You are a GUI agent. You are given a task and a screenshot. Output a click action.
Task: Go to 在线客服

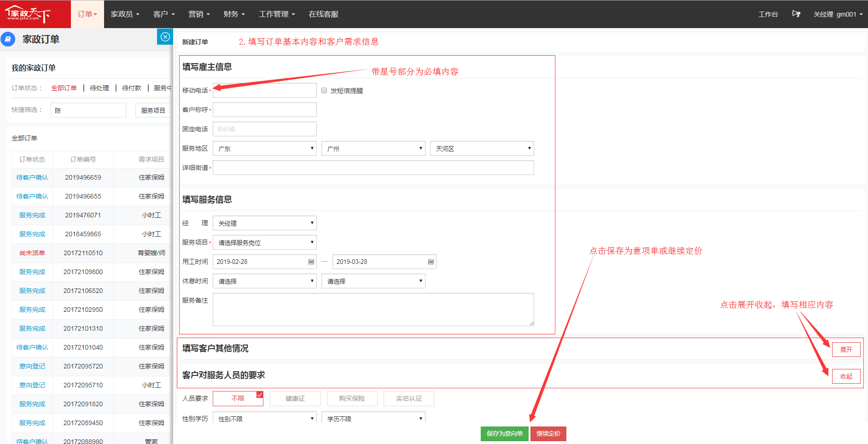click(323, 14)
